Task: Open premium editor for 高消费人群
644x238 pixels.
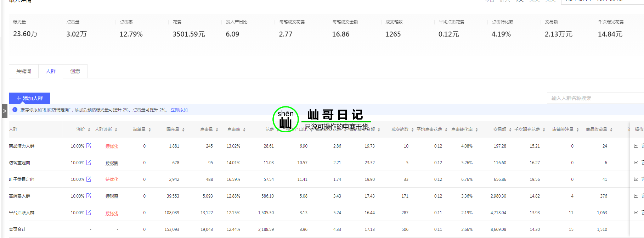Action: coord(89,196)
